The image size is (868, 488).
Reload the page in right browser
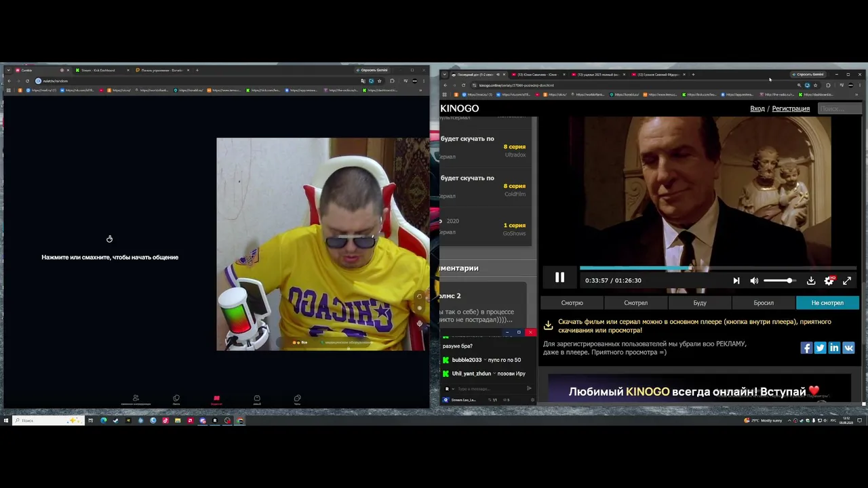point(463,85)
